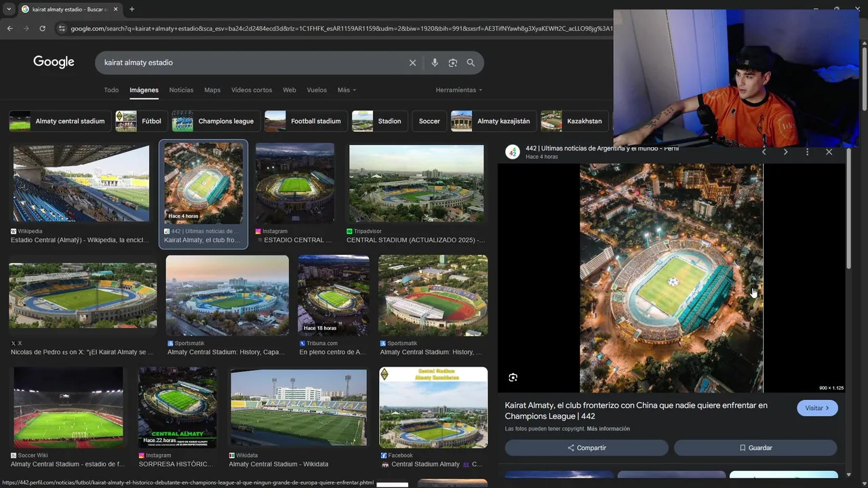Reload the page

click(42, 28)
